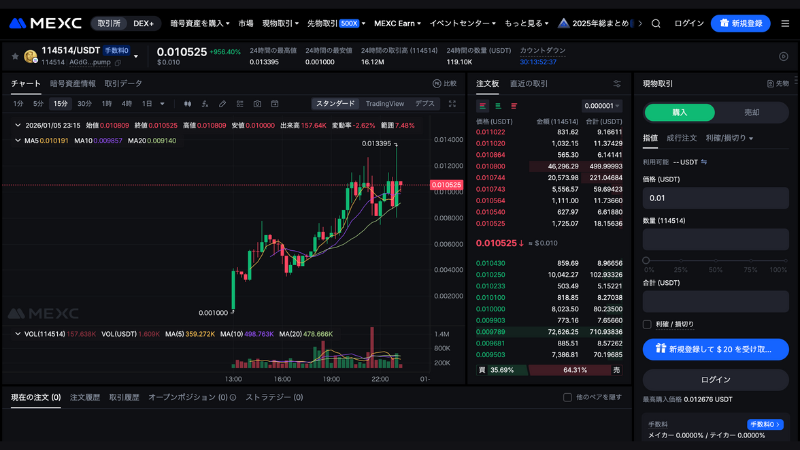Click the 手数料0 badge next to pair name
The height and width of the screenshot is (450, 800).
click(117, 51)
